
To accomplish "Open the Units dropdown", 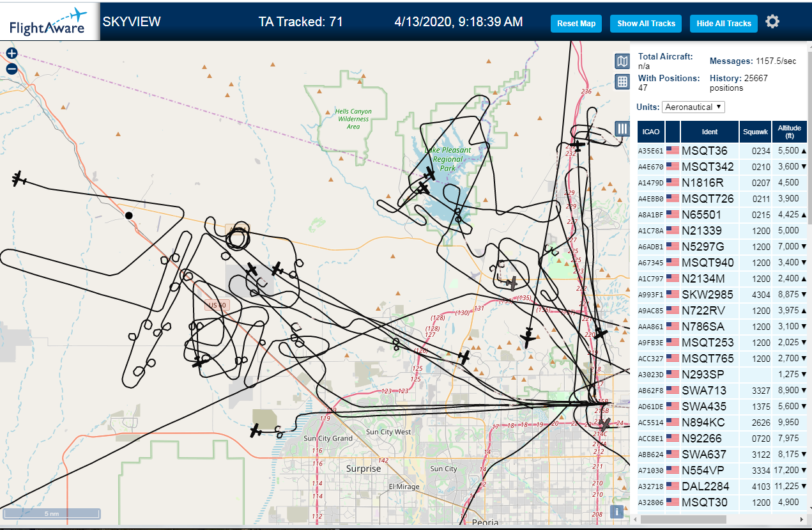I will 693,107.
